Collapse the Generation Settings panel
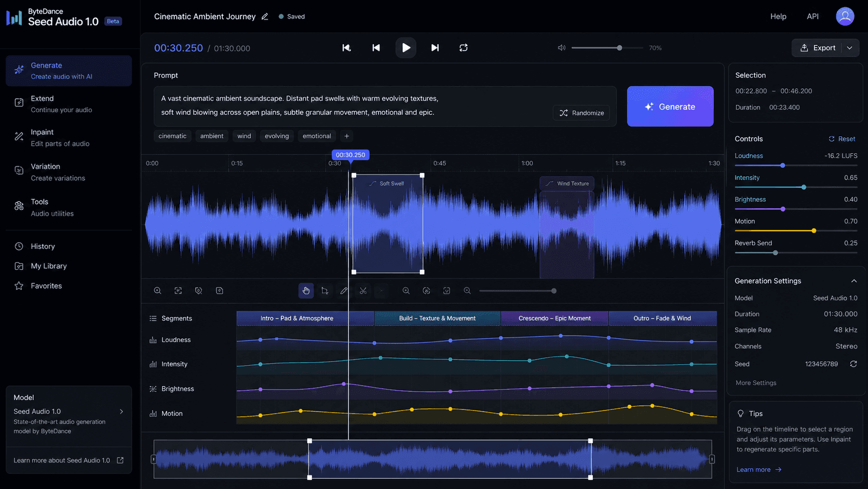868x489 pixels. tap(853, 281)
